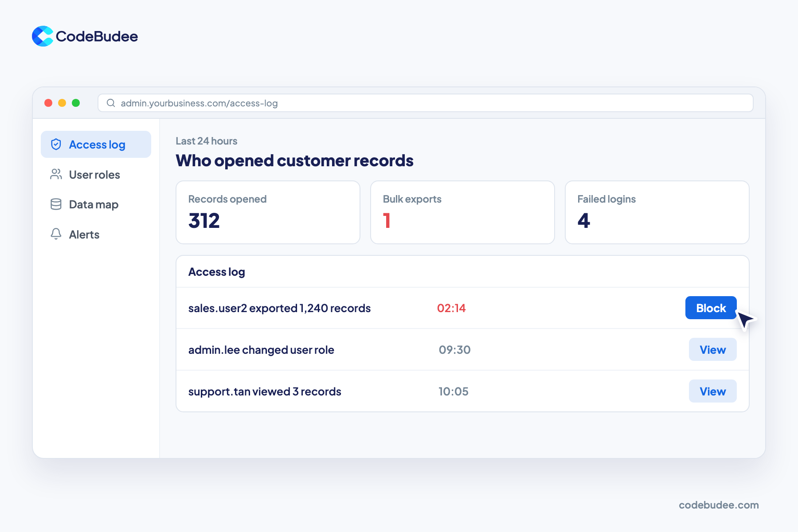Click the heading "Who opened customer records"

294,160
